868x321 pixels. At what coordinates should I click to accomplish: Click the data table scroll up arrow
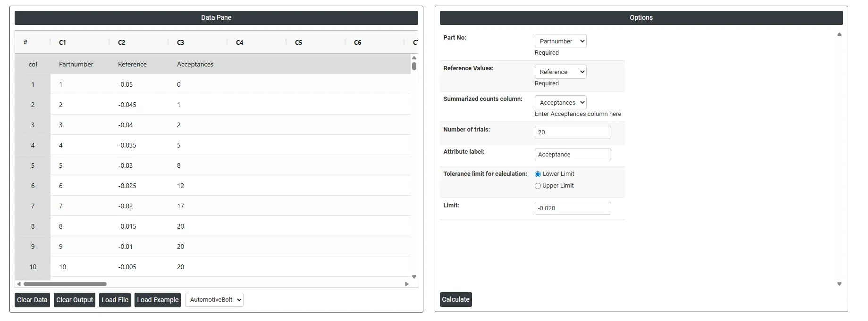(x=414, y=58)
